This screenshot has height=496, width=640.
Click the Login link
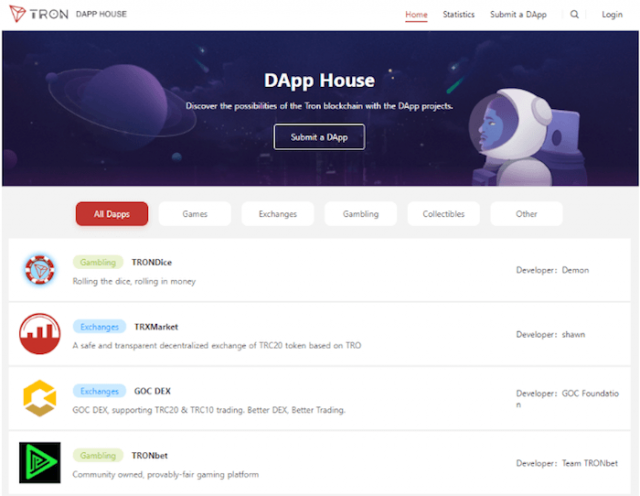click(612, 14)
